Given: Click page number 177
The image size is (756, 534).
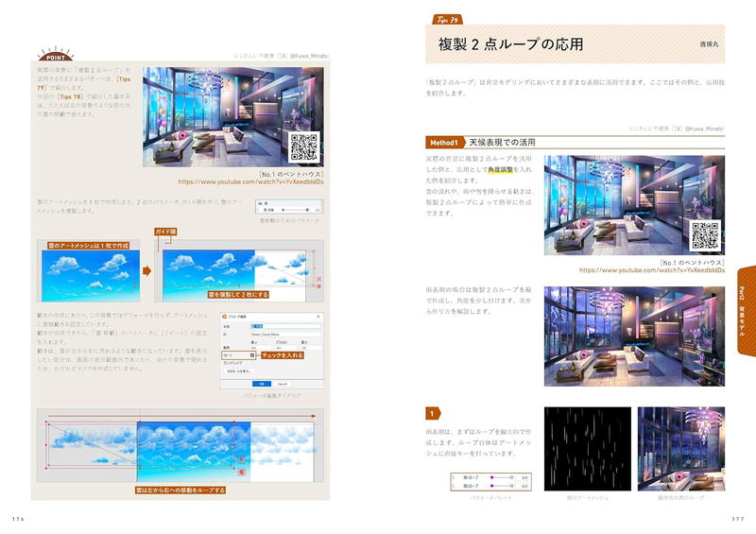Looking at the screenshot, I should coord(738,519).
